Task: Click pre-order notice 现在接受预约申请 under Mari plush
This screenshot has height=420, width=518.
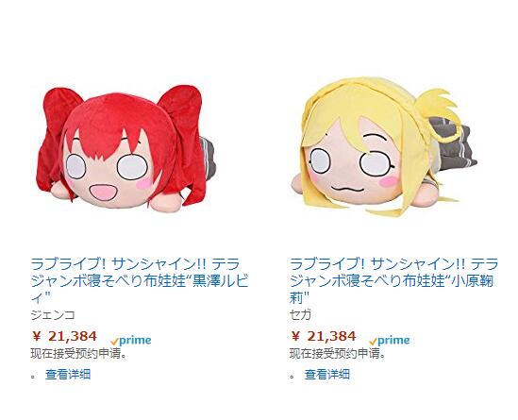Action: (338, 354)
